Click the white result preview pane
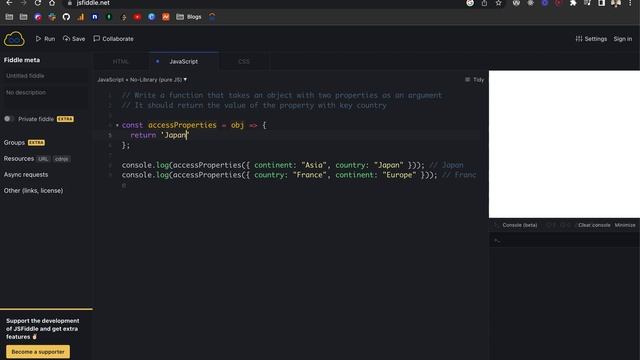The width and height of the screenshot is (640, 360). [564, 144]
